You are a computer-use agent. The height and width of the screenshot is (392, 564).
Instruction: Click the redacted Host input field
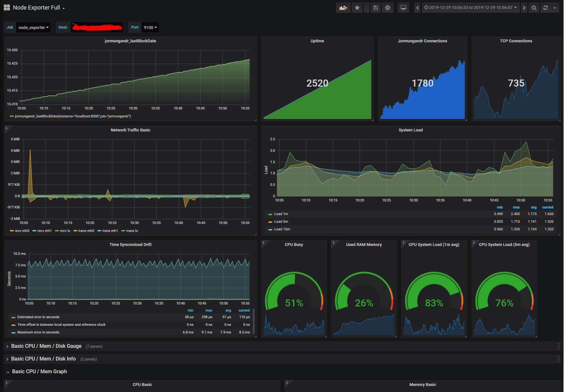click(x=97, y=27)
